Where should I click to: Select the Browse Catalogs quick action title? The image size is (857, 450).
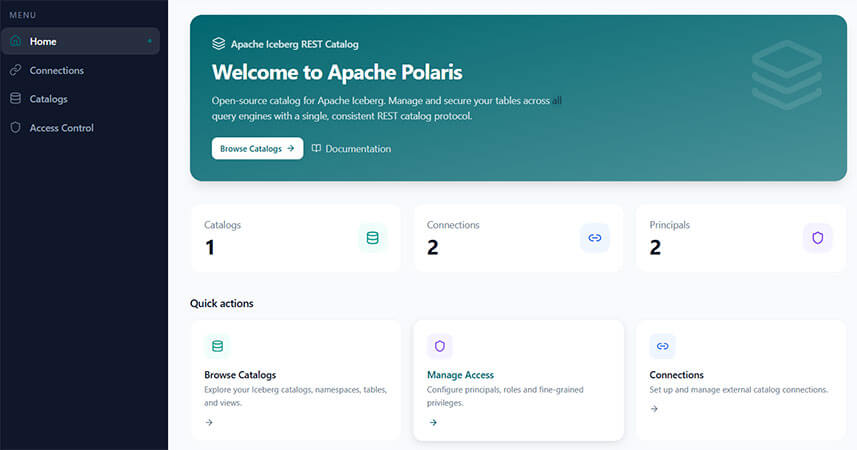coord(240,375)
